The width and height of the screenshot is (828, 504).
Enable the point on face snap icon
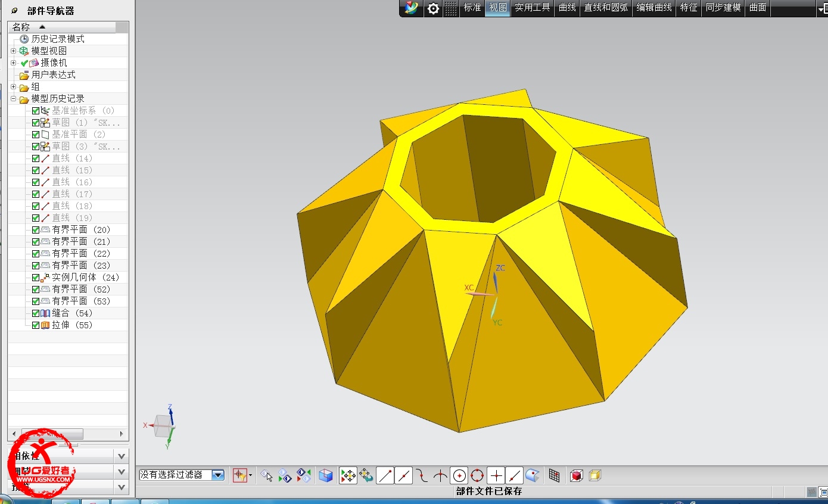533,475
